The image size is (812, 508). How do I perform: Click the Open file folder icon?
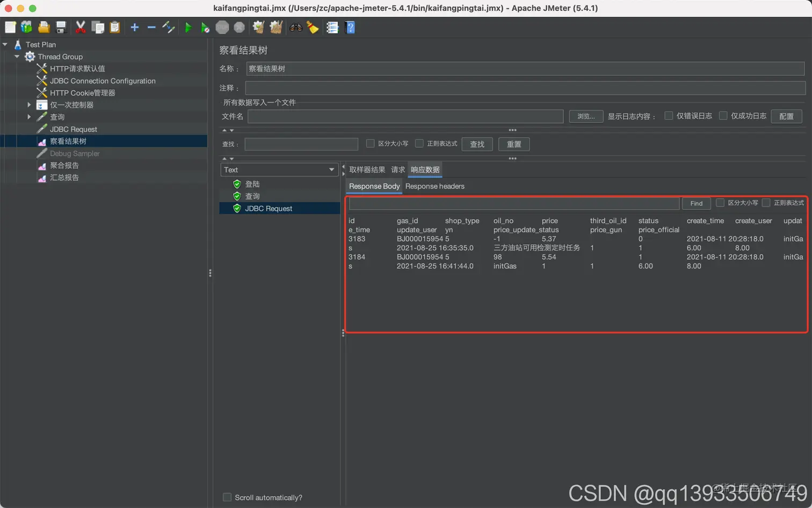(44, 27)
